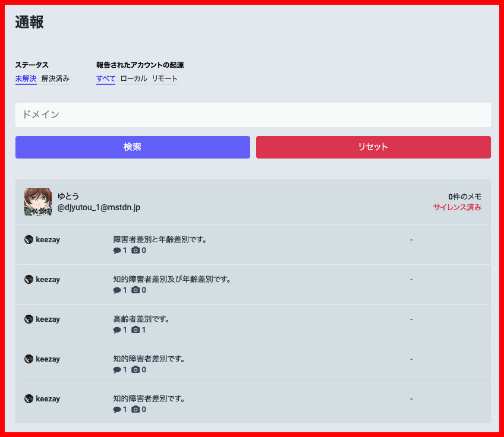Open the keezay reporter name beside 高齢者差別です
This screenshot has height=437, width=504.
click(x=48, y=319)
